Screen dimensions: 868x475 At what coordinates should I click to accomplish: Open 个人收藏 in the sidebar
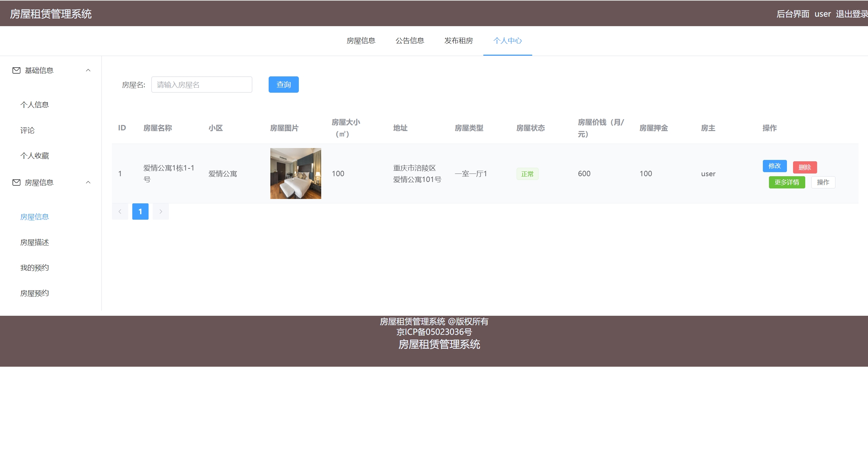35,156
